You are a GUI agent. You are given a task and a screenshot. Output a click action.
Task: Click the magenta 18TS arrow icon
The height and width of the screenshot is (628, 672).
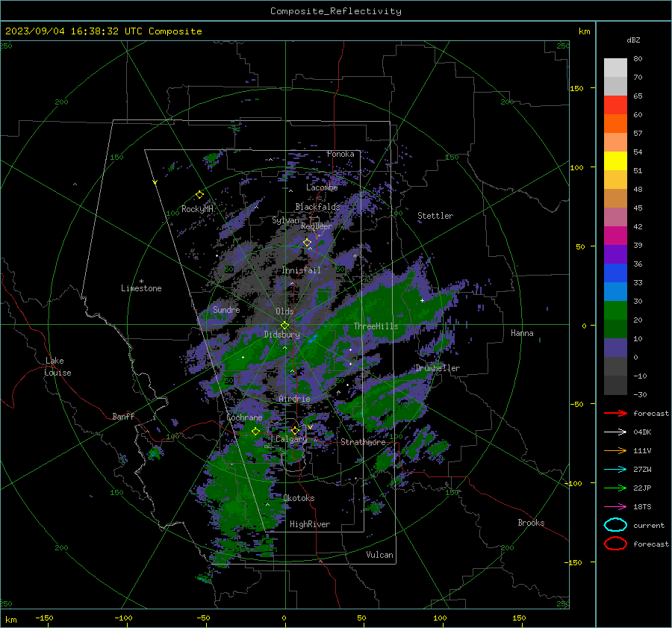point(615,507)
